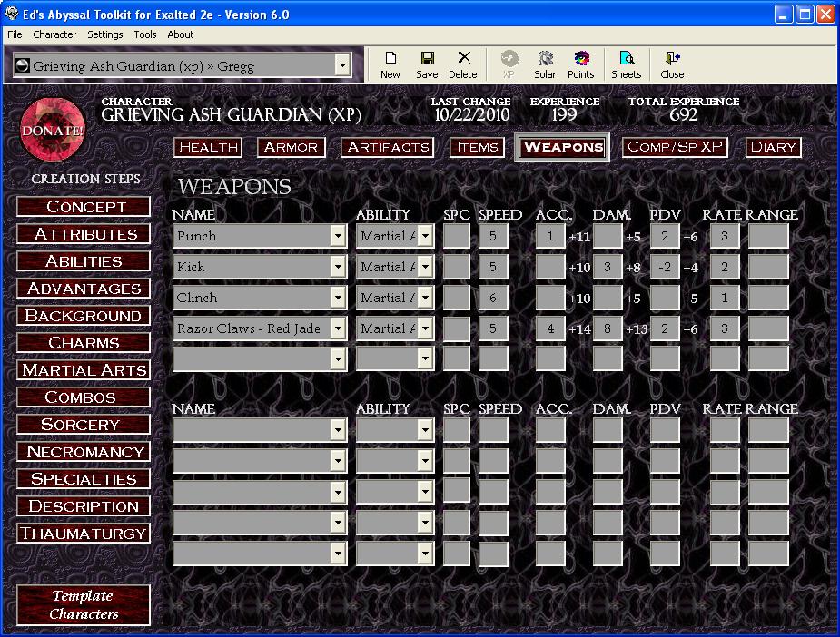
Task: Open the Punch weapon name dropdown
Action: (x=338, y=237)
